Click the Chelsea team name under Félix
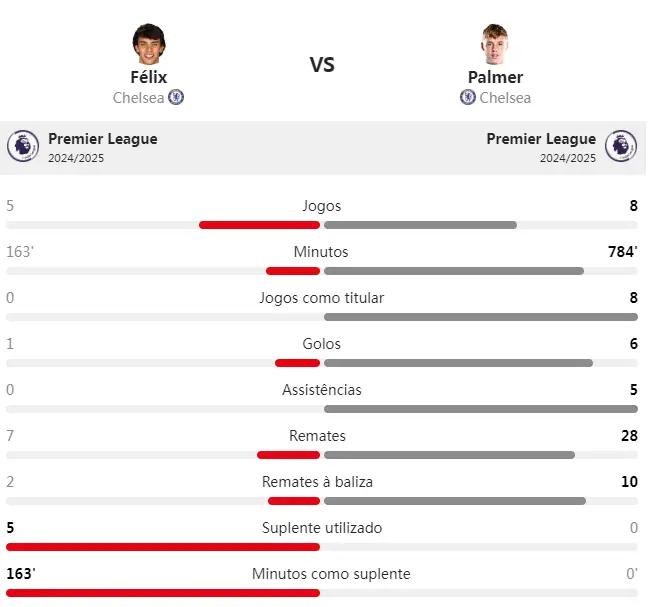Image resolution: width=660 pixels, height=607 pixels. [138, 98]
